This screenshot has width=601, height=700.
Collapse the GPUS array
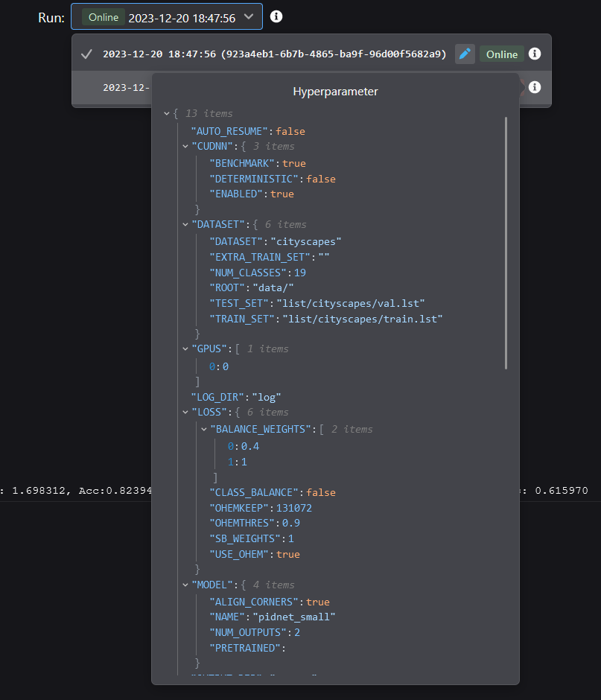tap(185, 349)
